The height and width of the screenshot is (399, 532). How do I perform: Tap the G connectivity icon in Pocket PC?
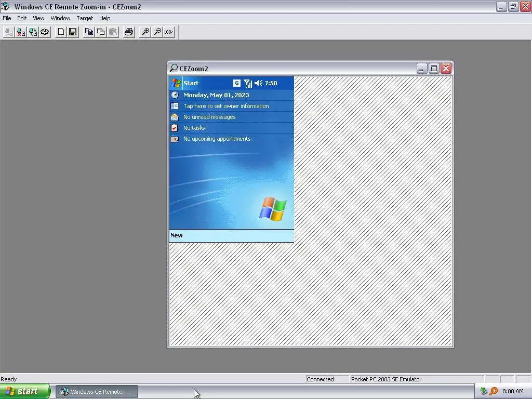click(237, 83)
